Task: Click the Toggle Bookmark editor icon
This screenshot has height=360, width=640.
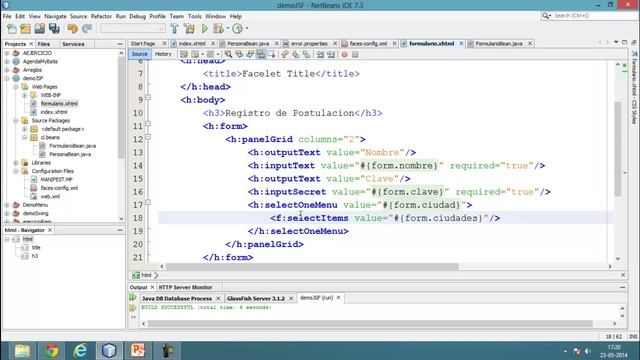Action: tap(306, 54)
